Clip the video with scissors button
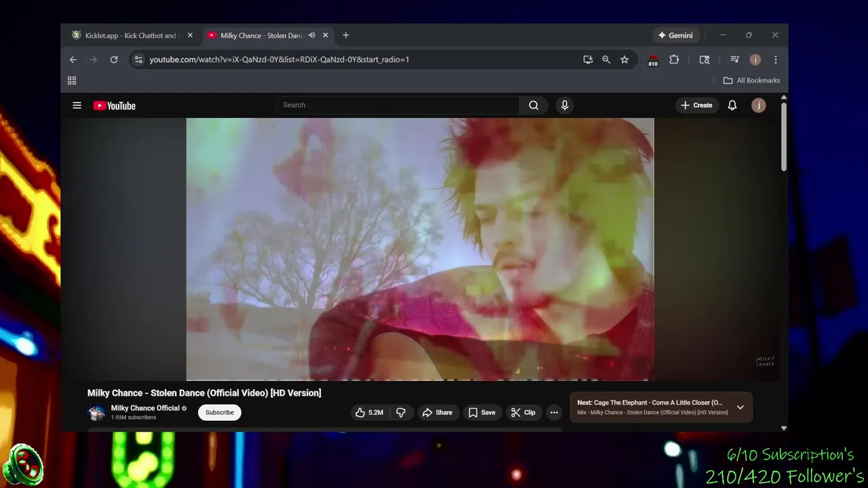This screenshot has height=488, width=868. pos(523,412)
